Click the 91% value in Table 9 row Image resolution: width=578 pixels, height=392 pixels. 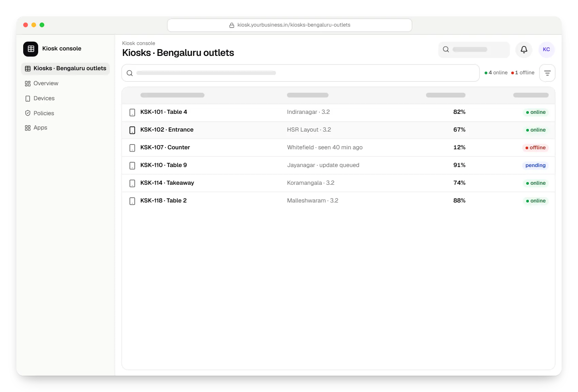(x=459, y=165)
